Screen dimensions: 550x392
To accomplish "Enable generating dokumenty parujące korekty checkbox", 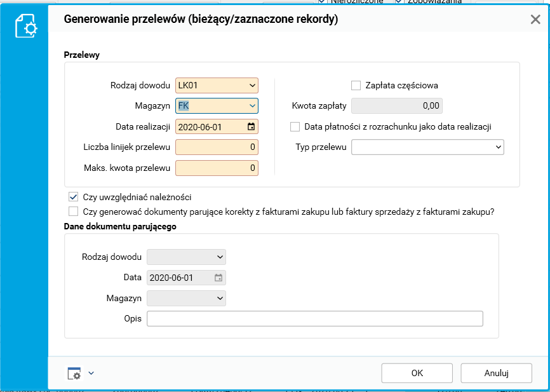I will 74,212.
